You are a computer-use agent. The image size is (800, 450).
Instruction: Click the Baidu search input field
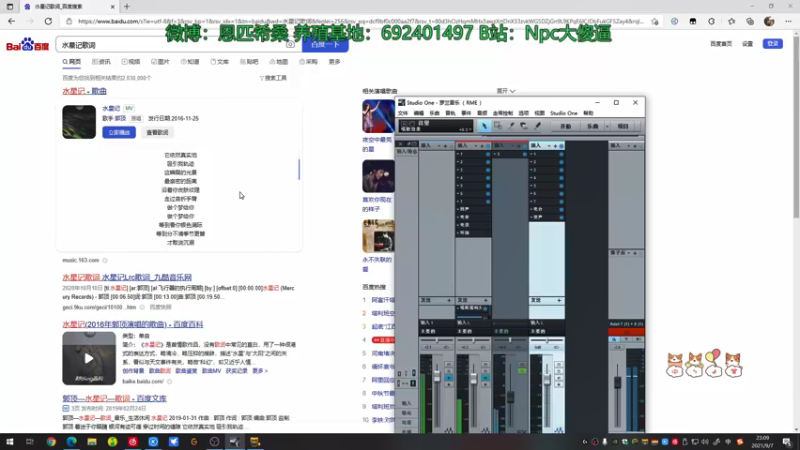click(172, 45)
